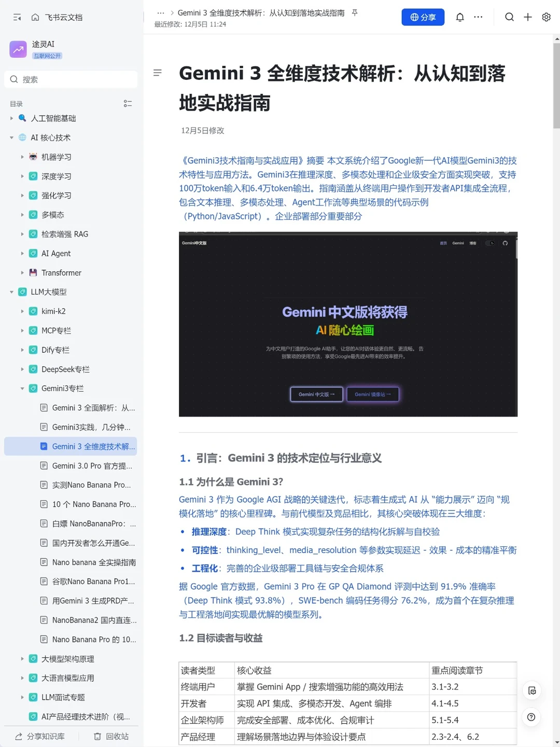
Task: Expand the 深度学习 node
Action: point(22,176)
